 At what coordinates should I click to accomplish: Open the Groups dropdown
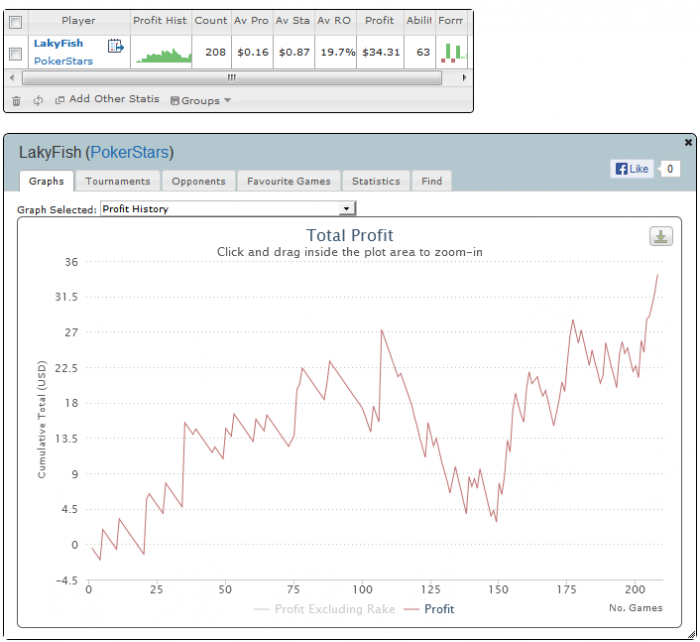click(x=201, y=100)
